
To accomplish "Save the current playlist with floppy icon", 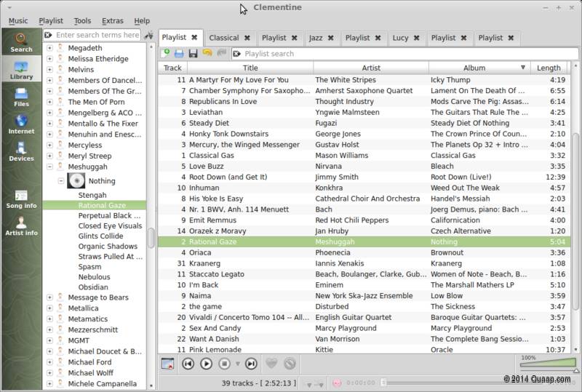I will coord(193,54).
